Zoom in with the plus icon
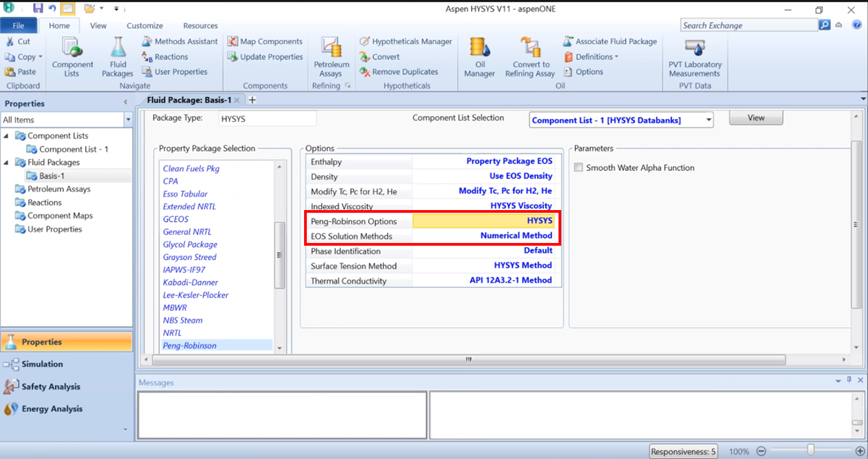Viewport: 868px width, 459px height. (x=860, y=451)
